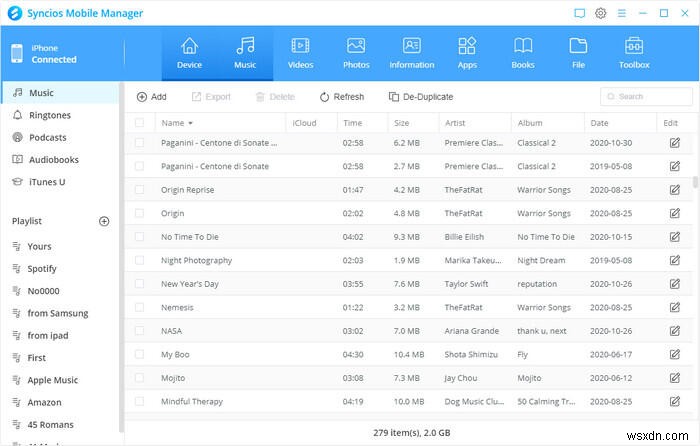Select the Night Photography checkbox
This screenshot has width=700, height=446.
pos(139,260)
